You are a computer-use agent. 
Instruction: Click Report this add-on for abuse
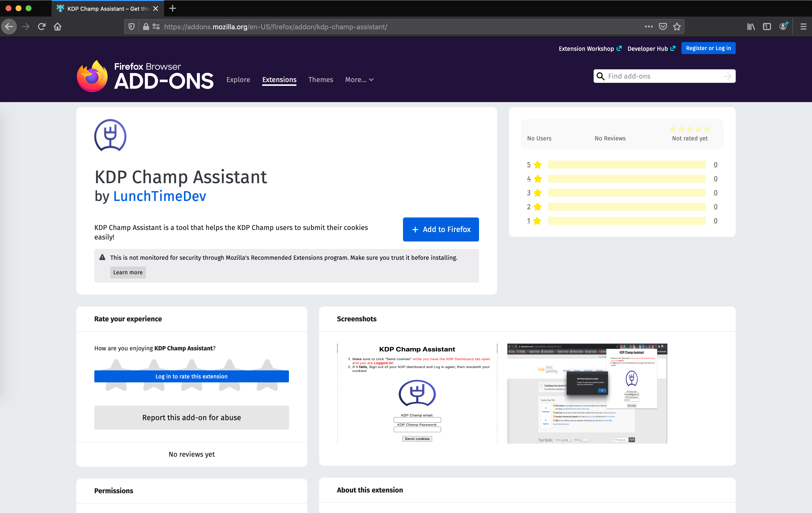(192, 418)
